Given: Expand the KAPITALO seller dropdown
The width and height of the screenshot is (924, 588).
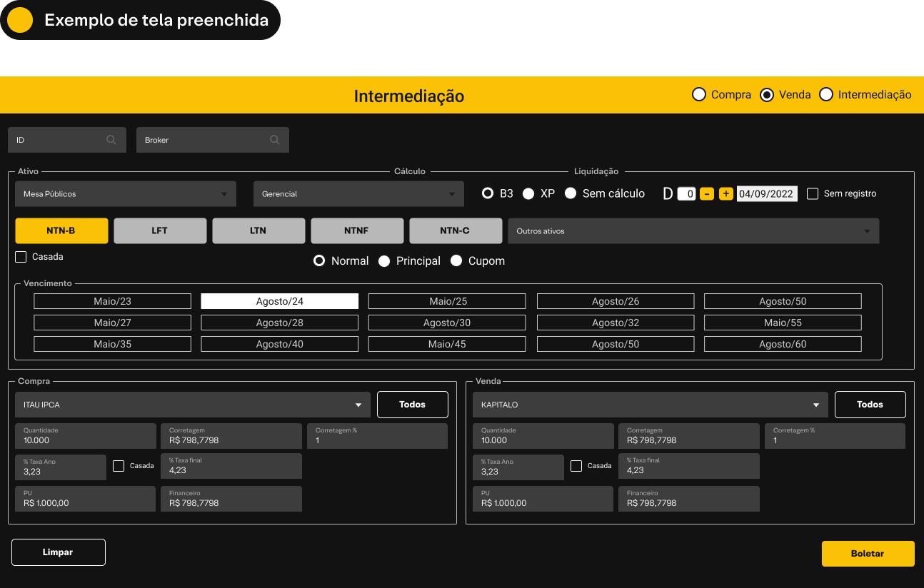Looking at the screenshot, I should point(650,405).
